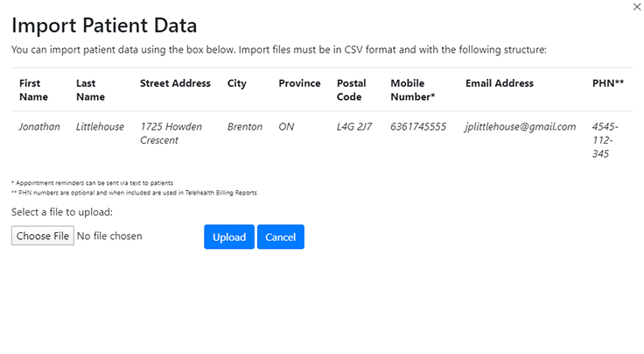Click the 'L4G 2J7' postal code cell
The image size is (644, 354).
[x=354, y=127]
